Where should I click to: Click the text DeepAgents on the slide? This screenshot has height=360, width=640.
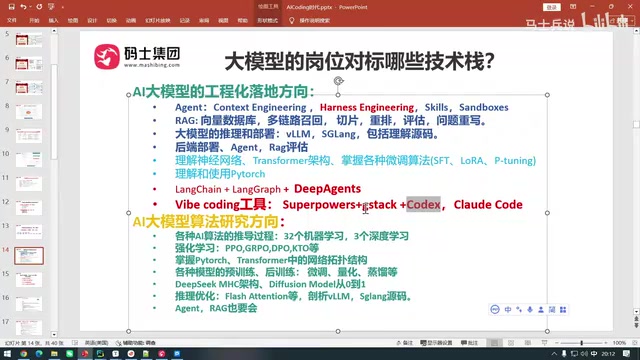click(x=327, y=189)
